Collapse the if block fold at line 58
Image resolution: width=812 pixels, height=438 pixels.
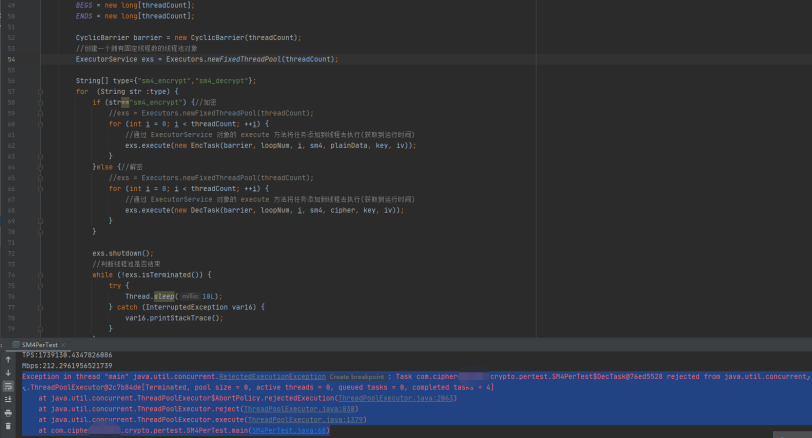[40, 103]
